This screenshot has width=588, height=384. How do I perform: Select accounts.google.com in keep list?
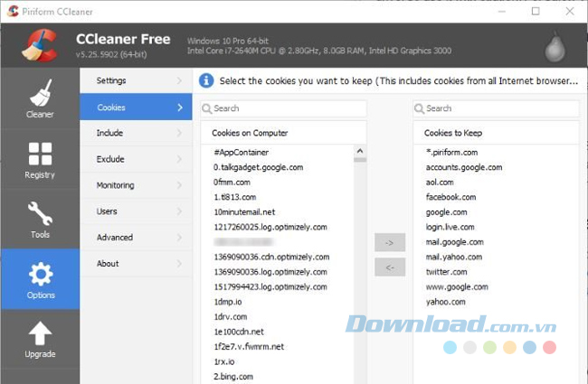[464, 167]
